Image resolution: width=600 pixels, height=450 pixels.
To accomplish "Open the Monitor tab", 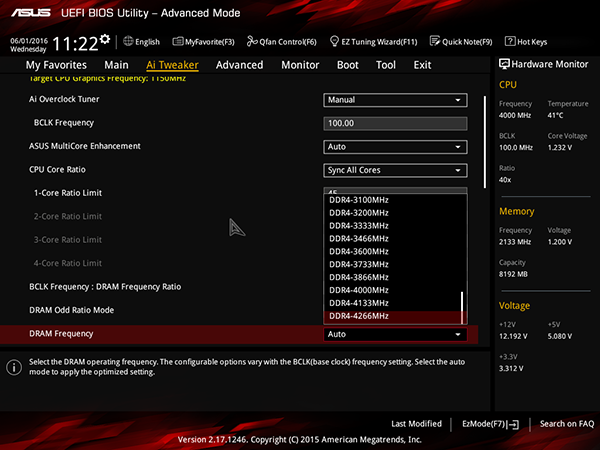I will [300, 65].
